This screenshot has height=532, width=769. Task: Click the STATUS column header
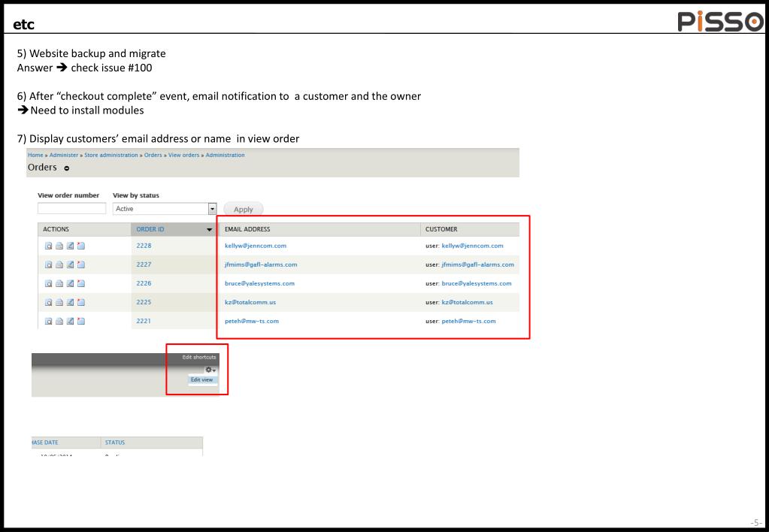coord(115,443)
